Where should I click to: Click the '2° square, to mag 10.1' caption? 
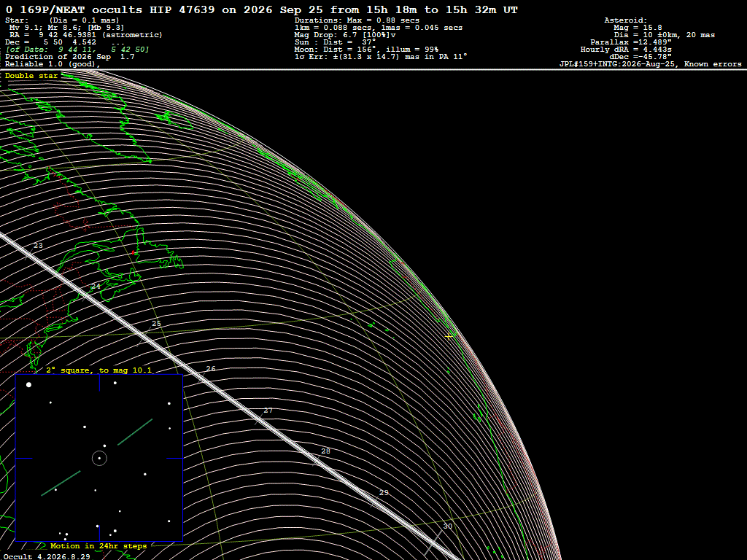coord(99,370)
